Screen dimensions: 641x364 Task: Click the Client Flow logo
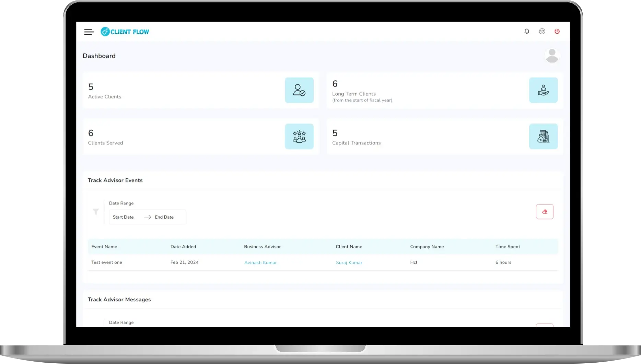tap(125, 32)
